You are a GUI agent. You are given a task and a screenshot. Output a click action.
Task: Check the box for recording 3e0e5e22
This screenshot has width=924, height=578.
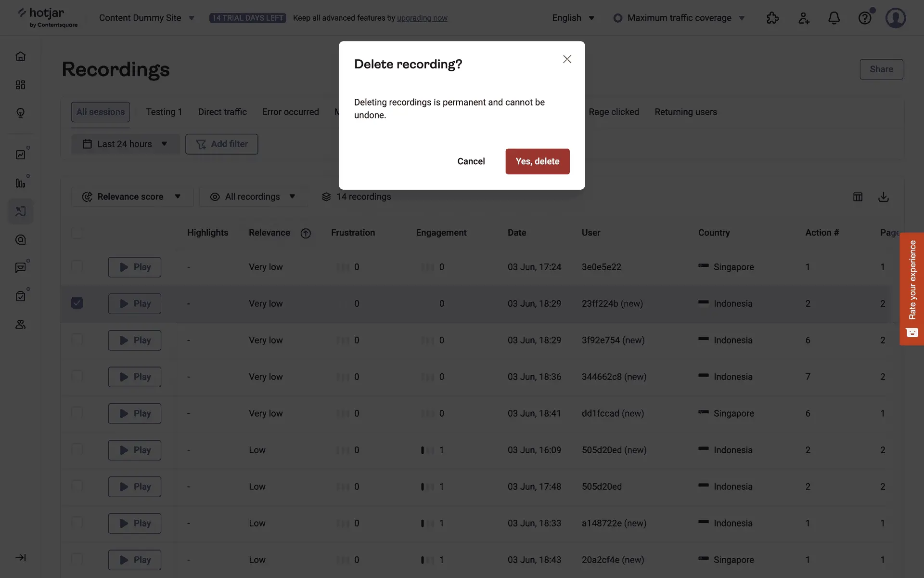77,266
